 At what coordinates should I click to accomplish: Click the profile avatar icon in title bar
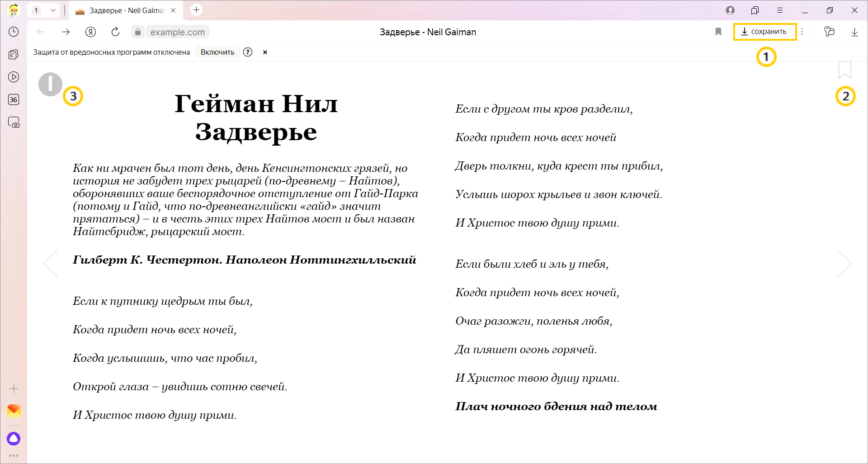tap(730, 10)
